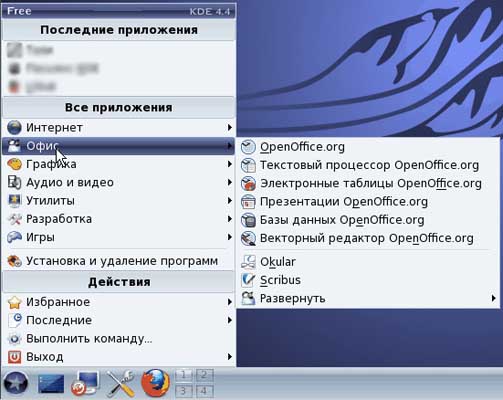Click the Scribus icon
Viewport: 503px width, 400px height.
coord(248,280)
